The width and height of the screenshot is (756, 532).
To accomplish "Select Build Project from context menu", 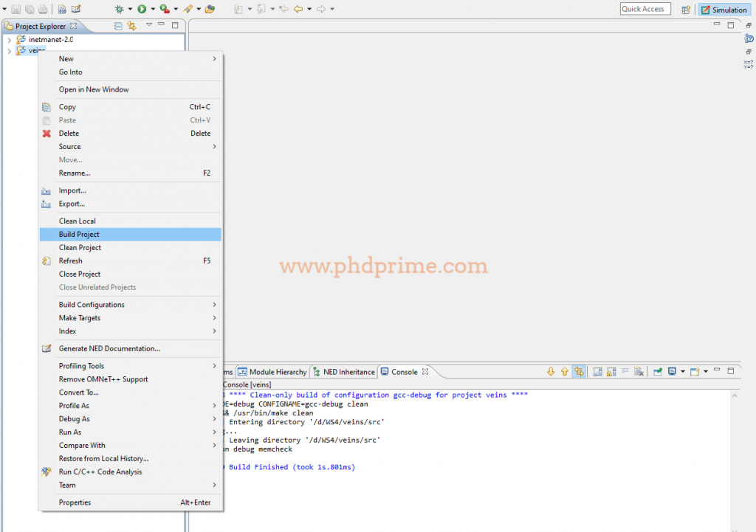I will [x=79, y=235].
